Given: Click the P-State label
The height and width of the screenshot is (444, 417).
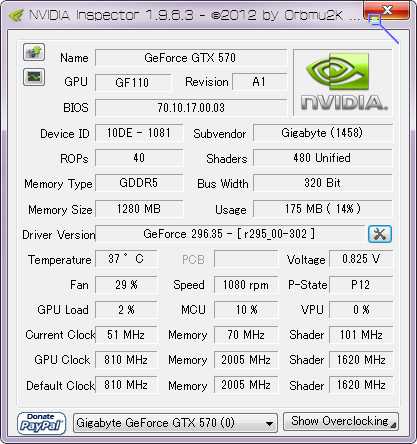Looking at the screenshot, I should [308, 285].
